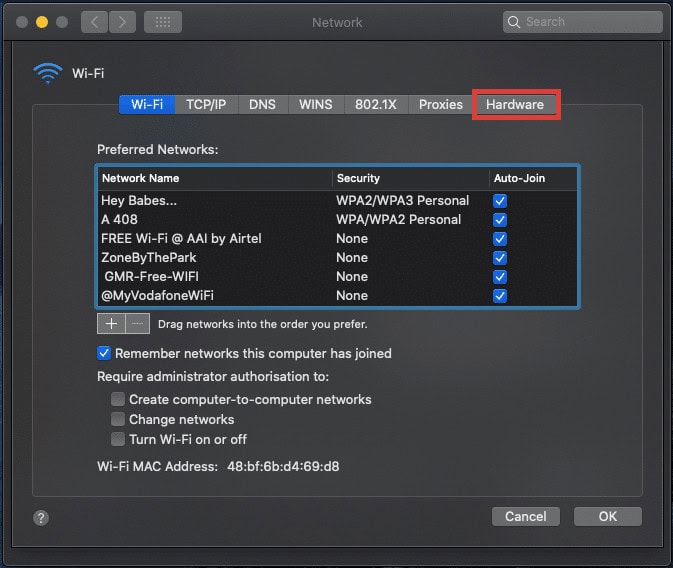The image size is (673, 568).
Task: Click inside the Search field
Action: point(590,22)
